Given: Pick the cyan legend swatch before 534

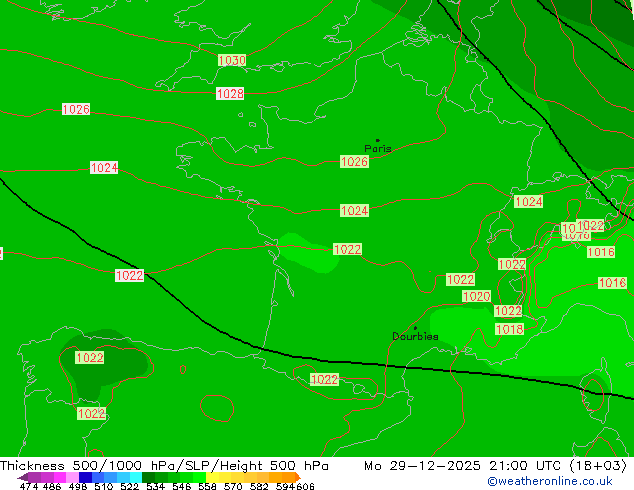Looking at the screenshot, I should point(136,477).
